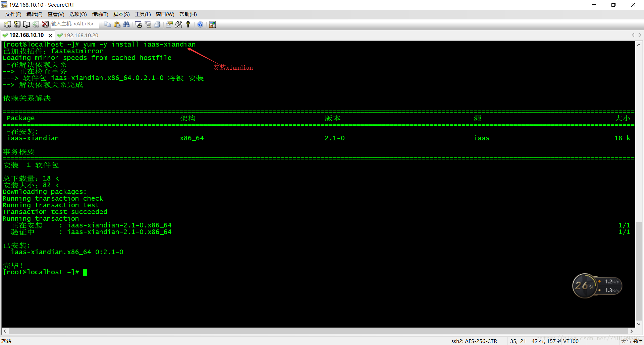Viewport: 644px width, 345px height.
Task: Click the '35, 21' cursor position in status bar
Action: pos(518,341)
